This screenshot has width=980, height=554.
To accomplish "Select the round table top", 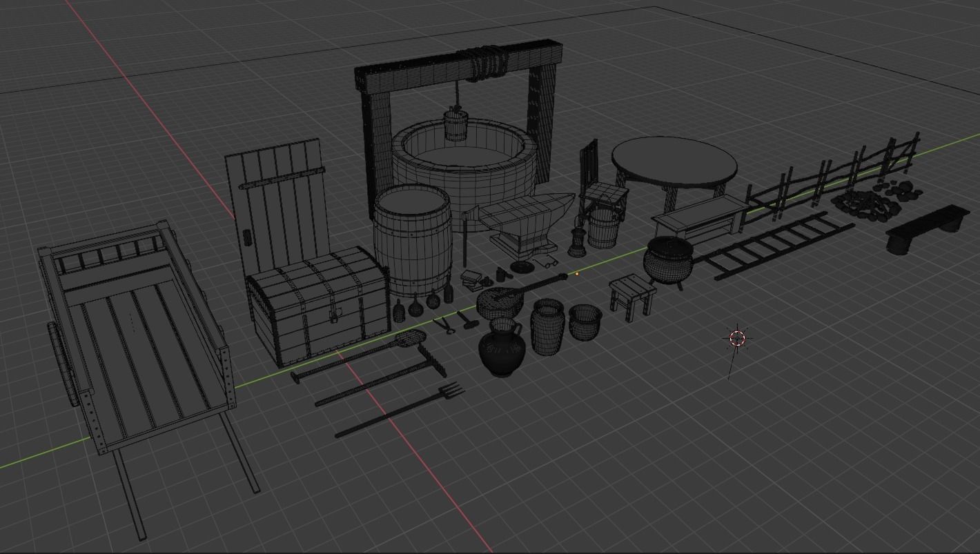I will 674,163.
